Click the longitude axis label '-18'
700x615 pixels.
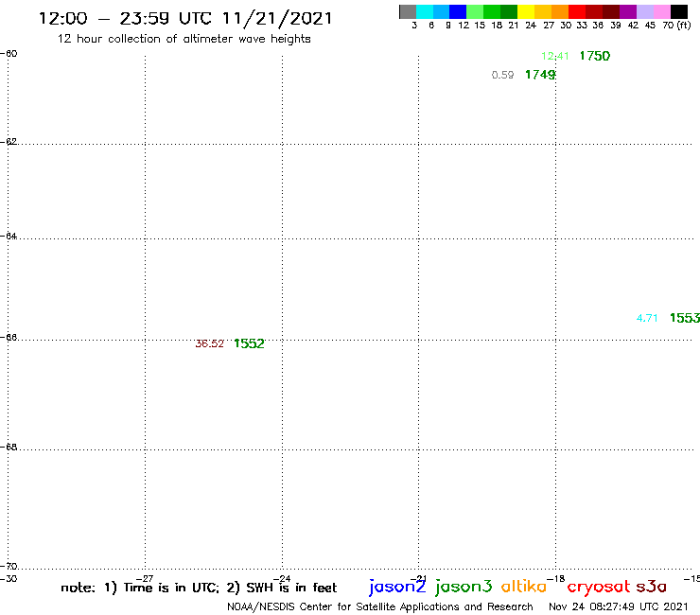(556, 578)
